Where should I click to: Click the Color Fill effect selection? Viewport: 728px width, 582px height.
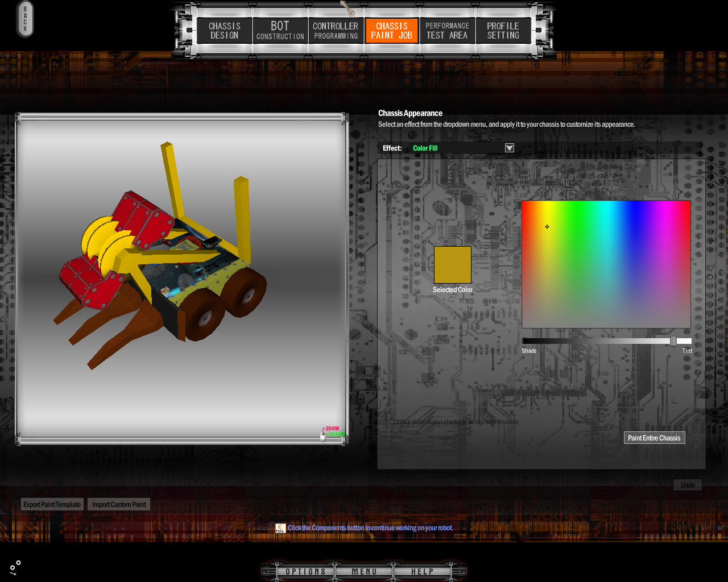point(425,148)
